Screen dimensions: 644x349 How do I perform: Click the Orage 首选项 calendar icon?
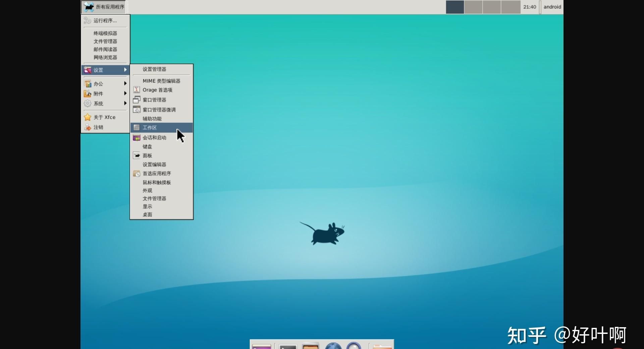coord(137,90)
